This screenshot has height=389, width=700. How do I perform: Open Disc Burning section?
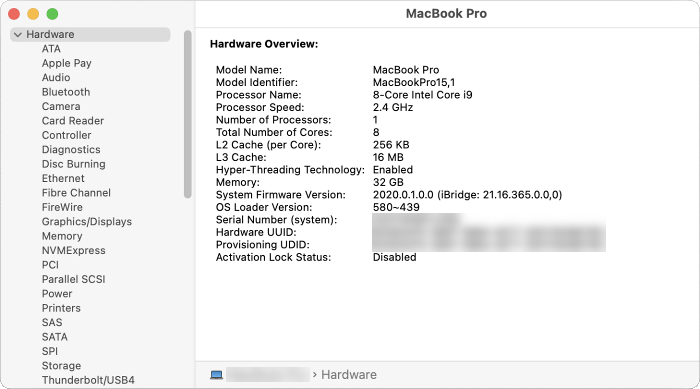pos(74,164)
